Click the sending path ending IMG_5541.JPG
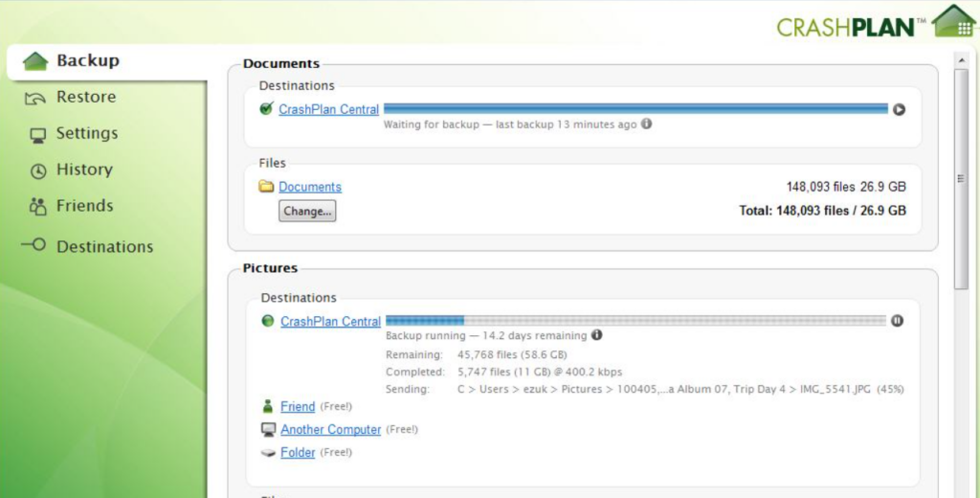The height and width of the screenshot is (498, 980). (x=680, y=389)
